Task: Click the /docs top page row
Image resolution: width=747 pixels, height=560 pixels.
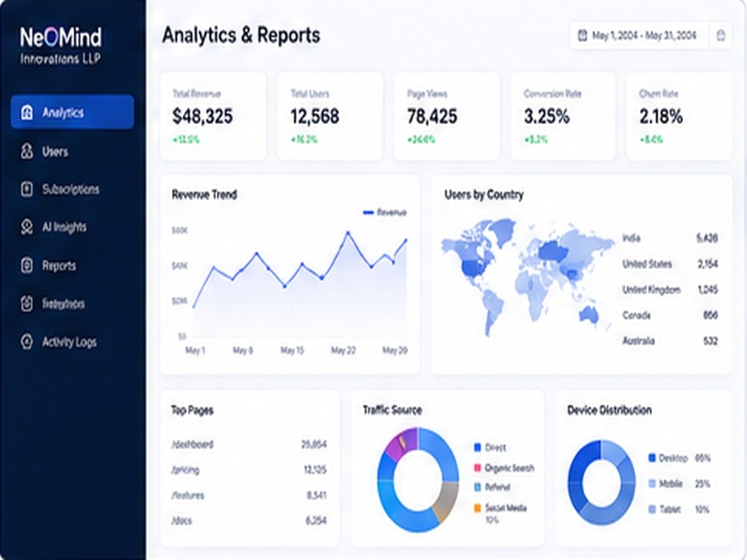Action: [x=249, y=521]
